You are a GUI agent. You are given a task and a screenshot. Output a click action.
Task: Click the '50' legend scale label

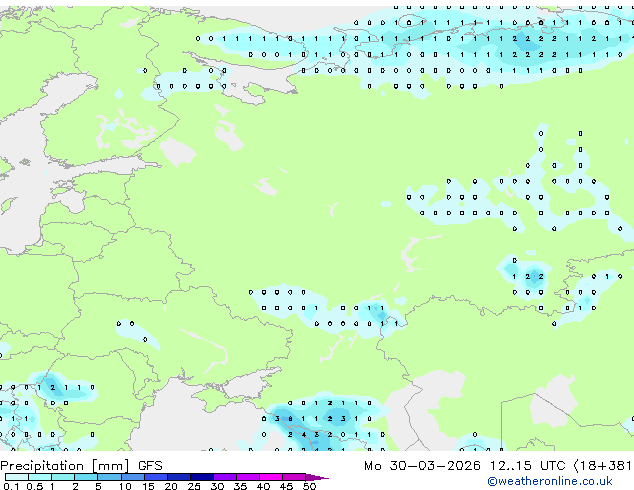tap(309, 486)
